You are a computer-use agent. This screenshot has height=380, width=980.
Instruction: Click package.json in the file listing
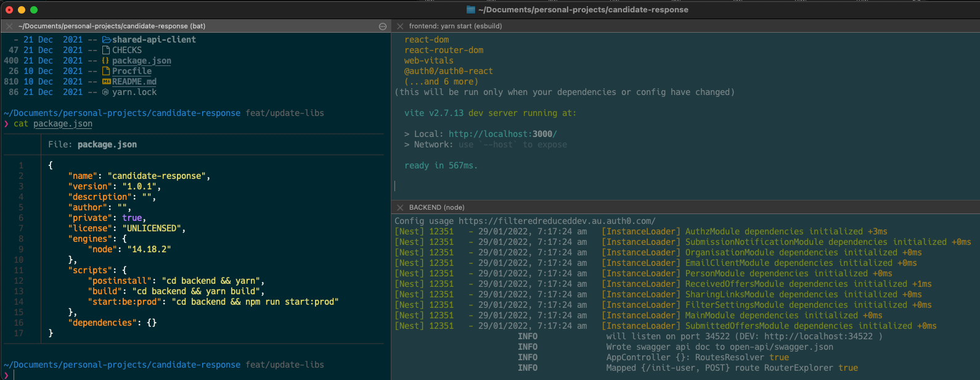[x=142, y=60]
